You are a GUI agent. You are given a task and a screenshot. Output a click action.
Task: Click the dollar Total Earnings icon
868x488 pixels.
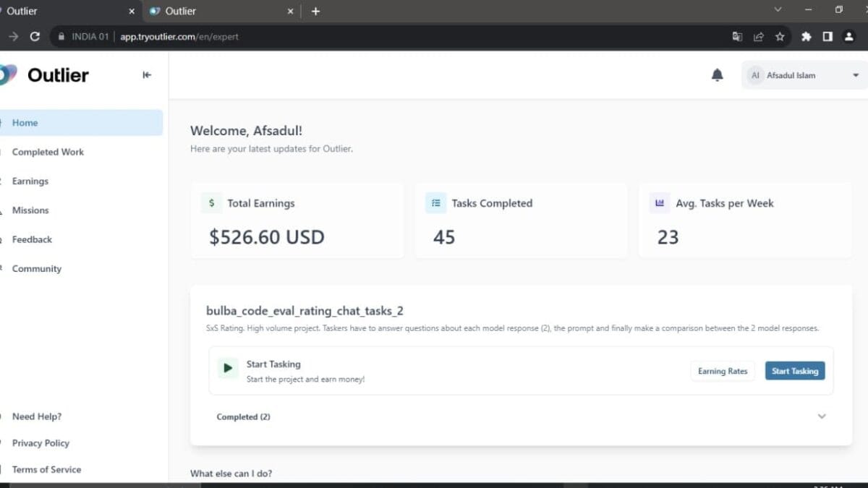(x=211, y=203)
